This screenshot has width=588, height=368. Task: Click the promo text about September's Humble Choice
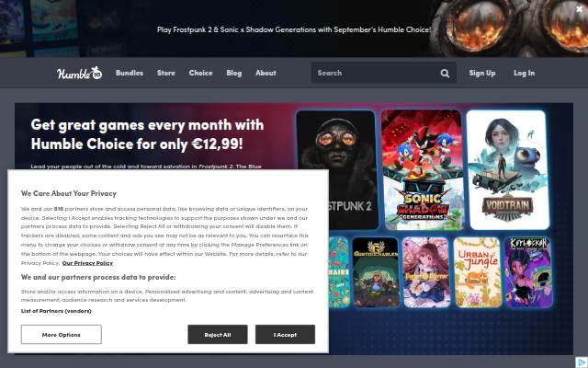(294, 29)
